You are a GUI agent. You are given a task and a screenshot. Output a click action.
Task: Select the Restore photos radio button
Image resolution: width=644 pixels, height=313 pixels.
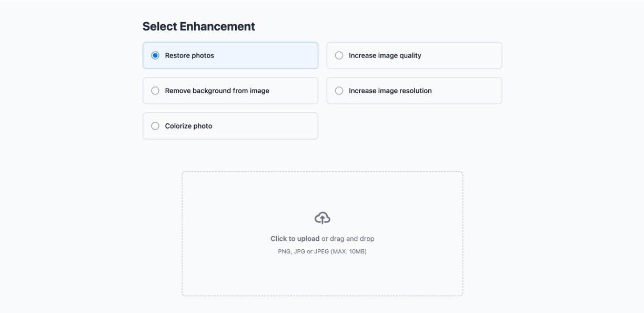click(x=155, y=55)
